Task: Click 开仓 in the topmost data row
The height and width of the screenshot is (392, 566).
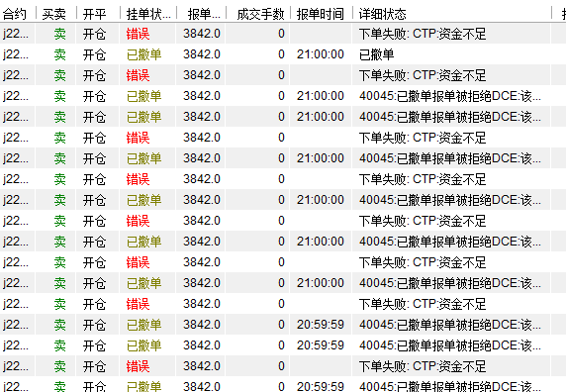Action: click(x=95, y=34)
